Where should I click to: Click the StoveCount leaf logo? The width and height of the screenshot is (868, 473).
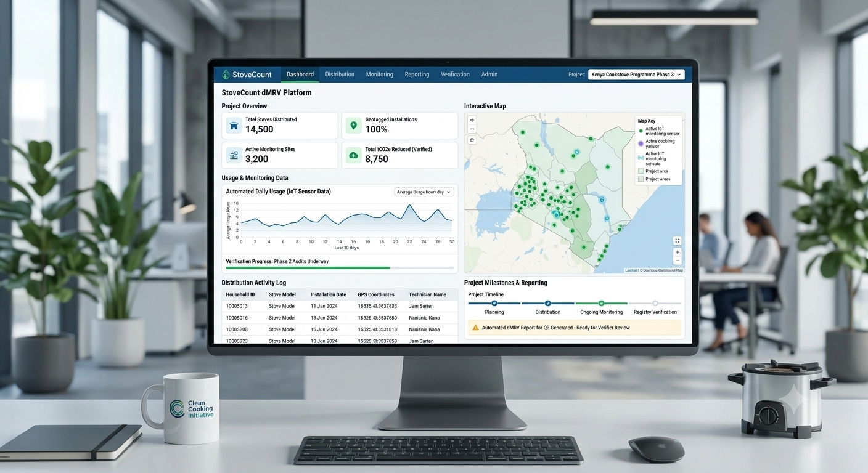coord(226,75)
